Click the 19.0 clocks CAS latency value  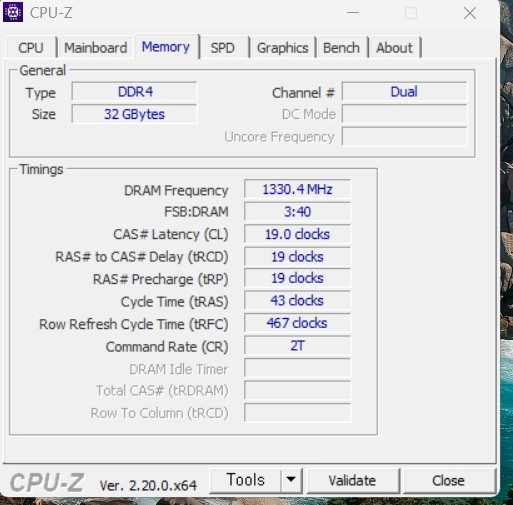[x=297, y=234]
